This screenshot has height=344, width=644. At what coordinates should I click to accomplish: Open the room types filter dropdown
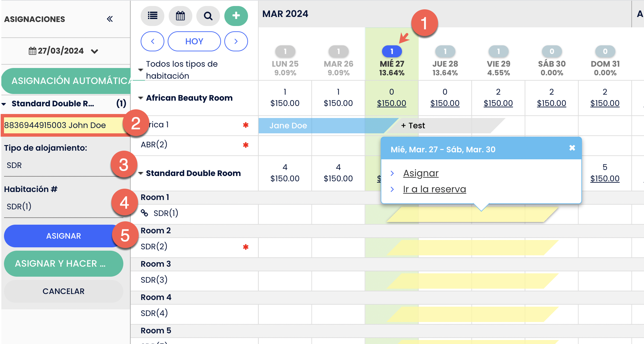141,70
